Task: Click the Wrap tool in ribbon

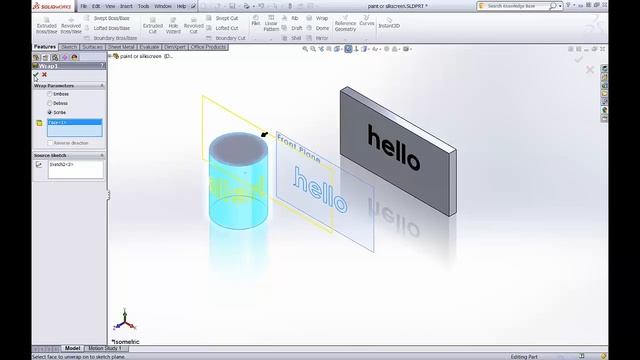Action: point(318,18)
